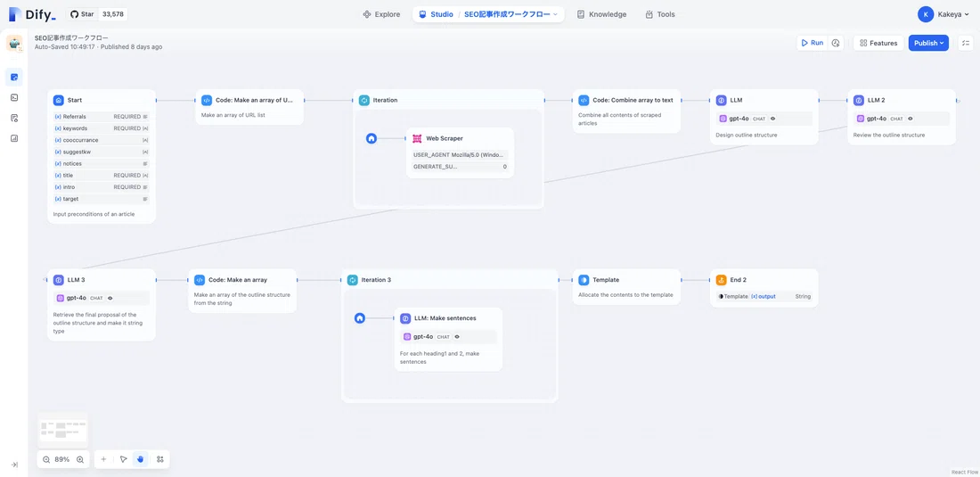Open the Features panel
Image resolution: width=980 pixels, height=477 pixels.
tap(878, 43)
